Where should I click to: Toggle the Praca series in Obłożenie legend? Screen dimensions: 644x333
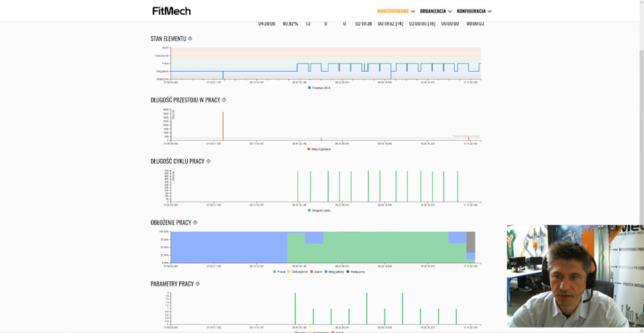pos(279,271)
